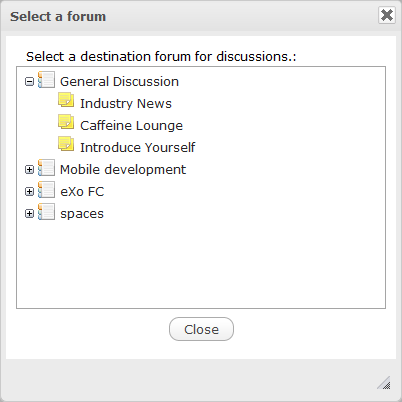The image size is (402, 402).
Task: Collapse the General Discussion category
Action: [29, 81]
